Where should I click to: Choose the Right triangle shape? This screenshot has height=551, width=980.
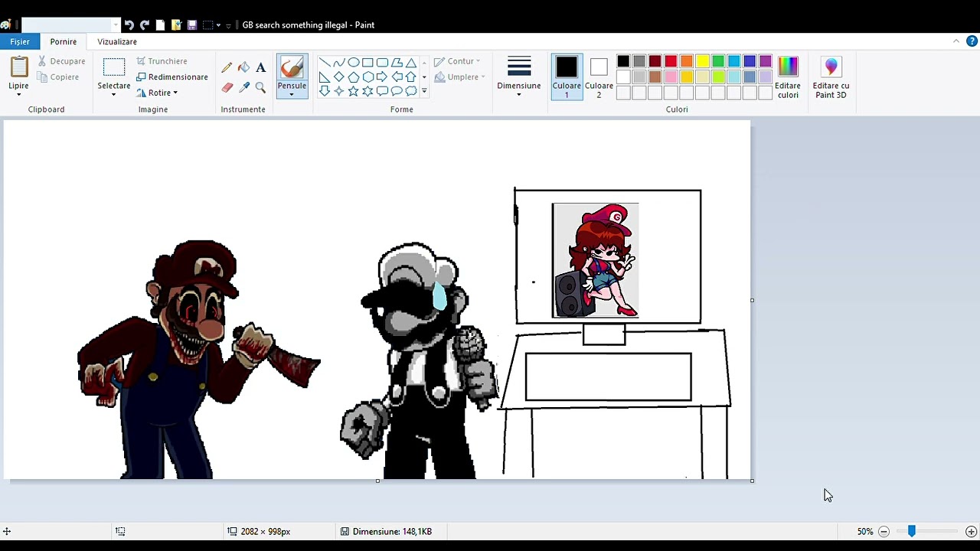pyautogui.click(x=324, y=77)
